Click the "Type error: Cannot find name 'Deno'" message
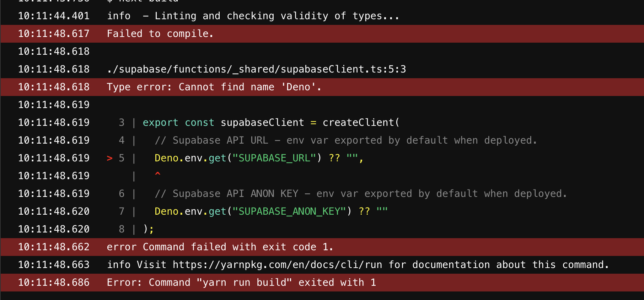Viewport: 644px width, 300px height. (214, 87)
